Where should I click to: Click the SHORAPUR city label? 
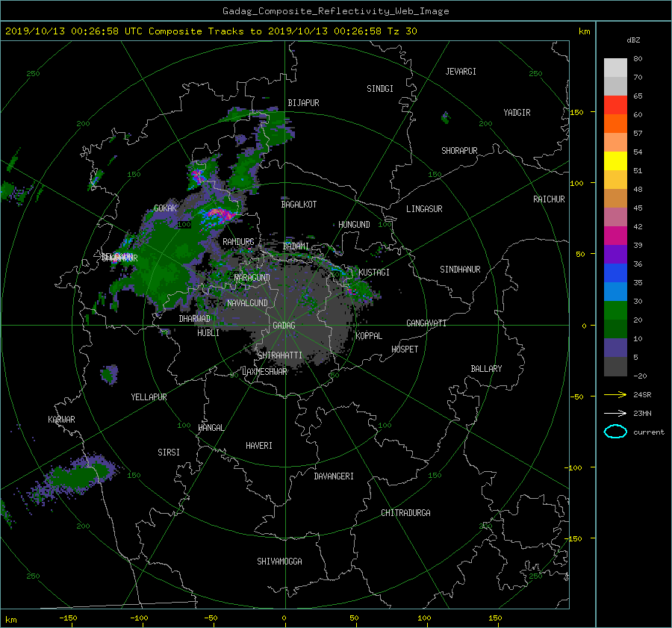(459, 151)
